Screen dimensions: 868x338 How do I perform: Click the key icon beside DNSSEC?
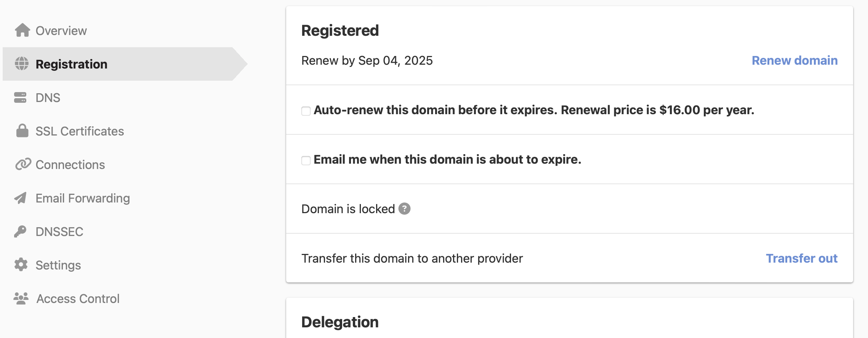click(21, 231)
